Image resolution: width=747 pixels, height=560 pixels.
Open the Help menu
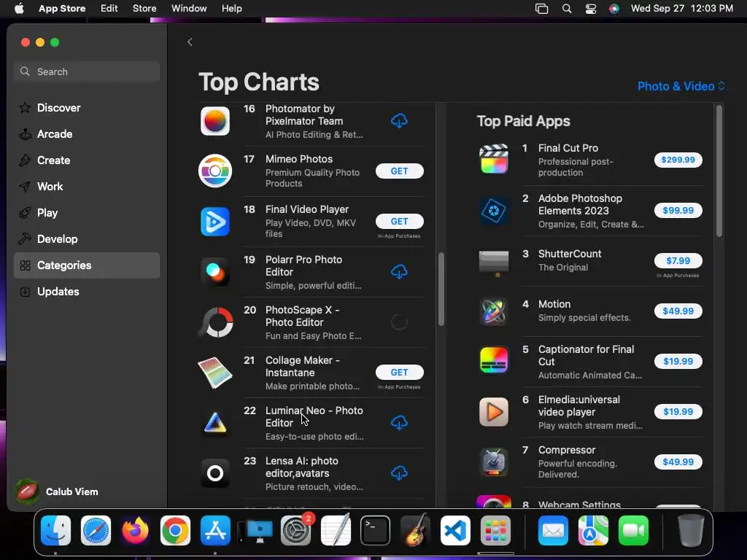[x=231, y=9]
